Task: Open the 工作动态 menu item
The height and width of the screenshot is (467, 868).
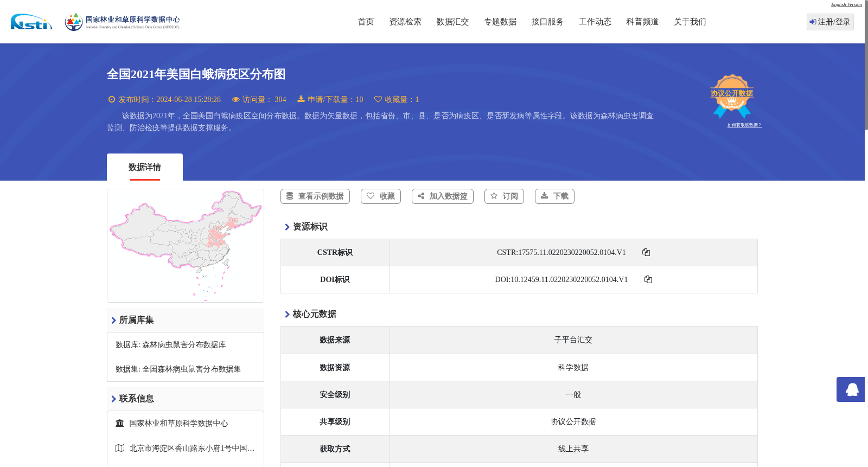Action: coord(595,22)
